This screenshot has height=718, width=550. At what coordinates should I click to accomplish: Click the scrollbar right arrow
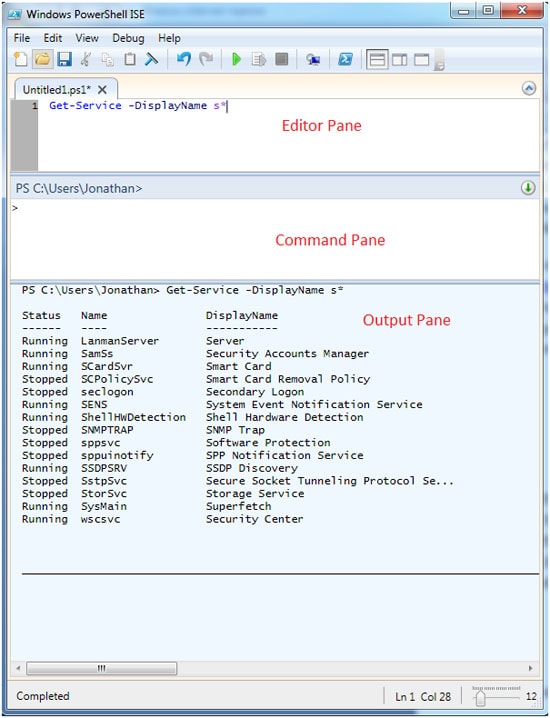pyautogui.click(x=531, y=669)
